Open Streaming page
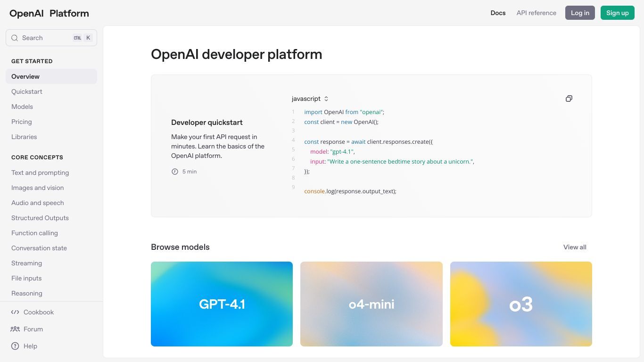This screenshot has width=644, height=362. pyautogui.click(x=51, y=263)
